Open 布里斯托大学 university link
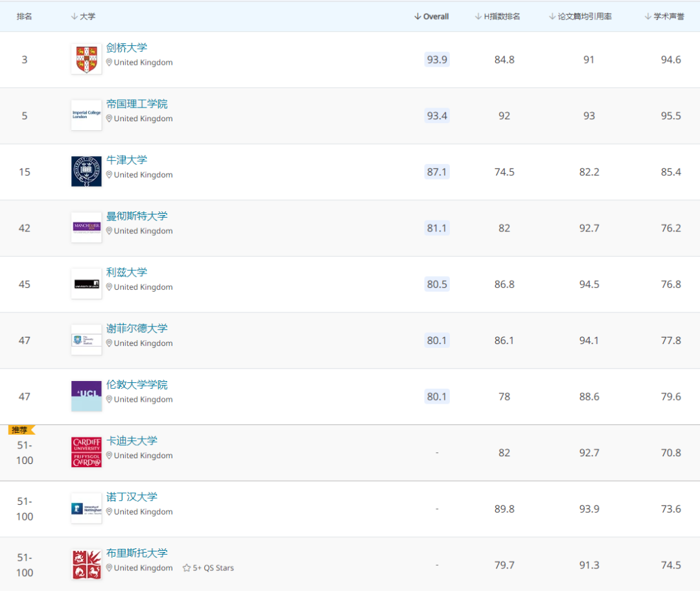This screenshot has height=591, width=700. point(137,554)
